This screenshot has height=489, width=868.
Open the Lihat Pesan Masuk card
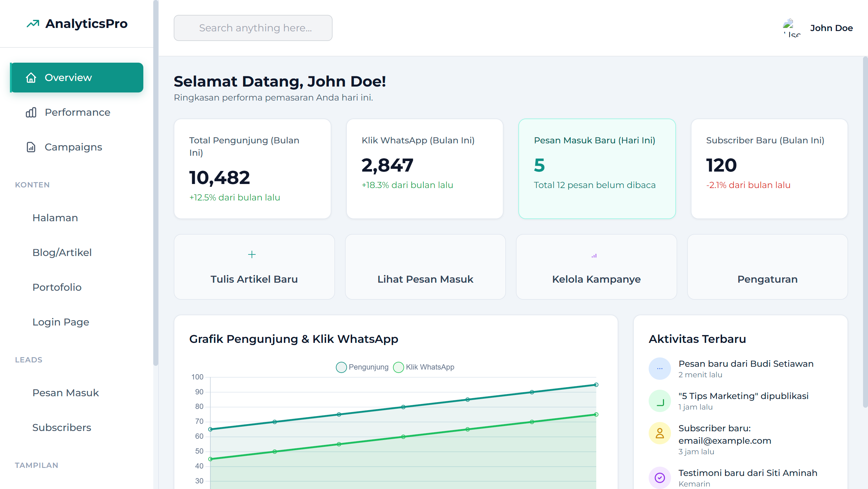tap(425, 267)
